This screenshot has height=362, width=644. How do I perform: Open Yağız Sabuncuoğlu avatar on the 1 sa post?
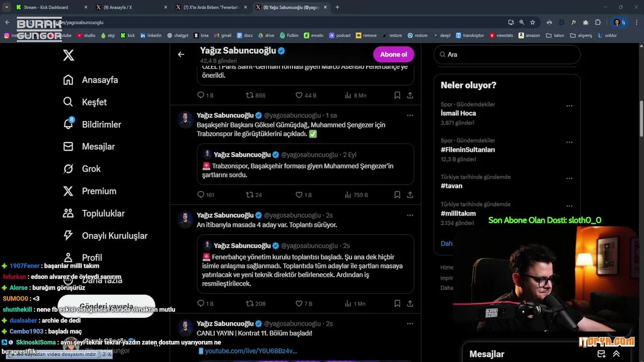186,120
